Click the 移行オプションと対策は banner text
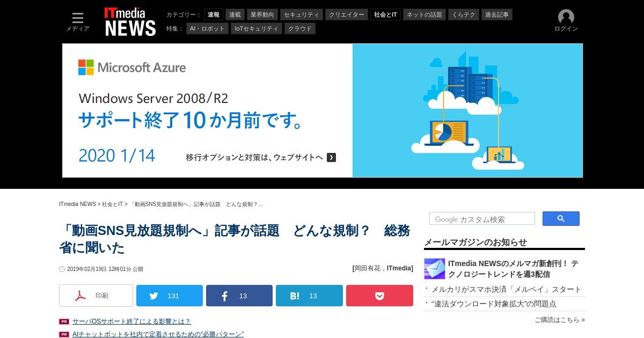This screenshot has width=644, height=338. (254, 157)
